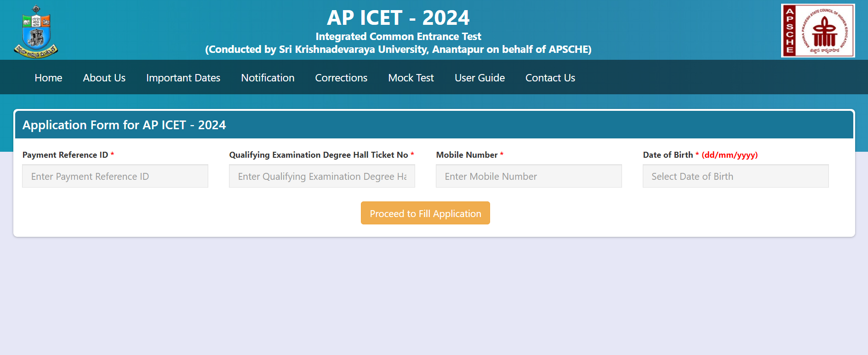Click the Date of Birth label

[x=700, y=155]
